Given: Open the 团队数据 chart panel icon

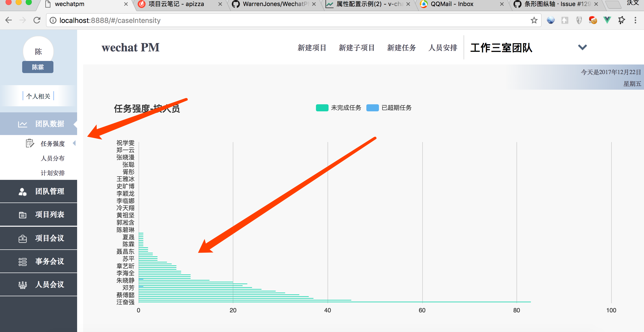Looking at the screenshot, I should [x=22, y=124].
